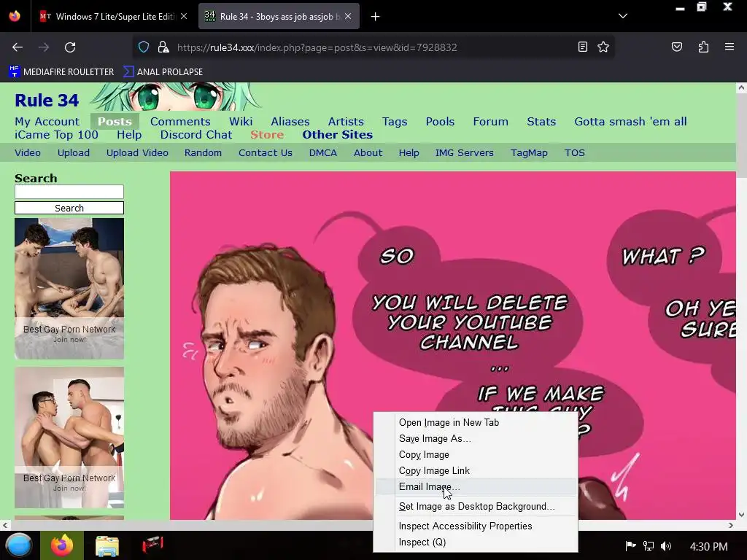Open the Random post link
Screen dimensions: 747x560
pyautogui.click(x=203, y=153)
